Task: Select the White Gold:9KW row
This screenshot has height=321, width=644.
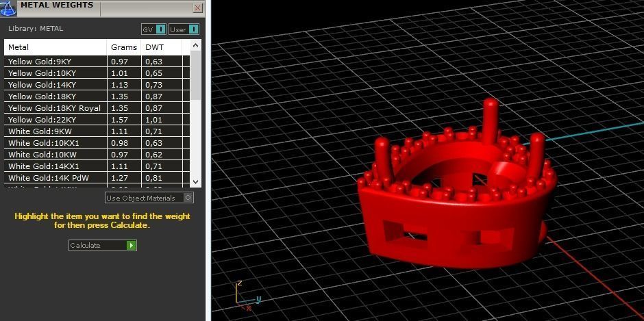Action: coord(97,131)
